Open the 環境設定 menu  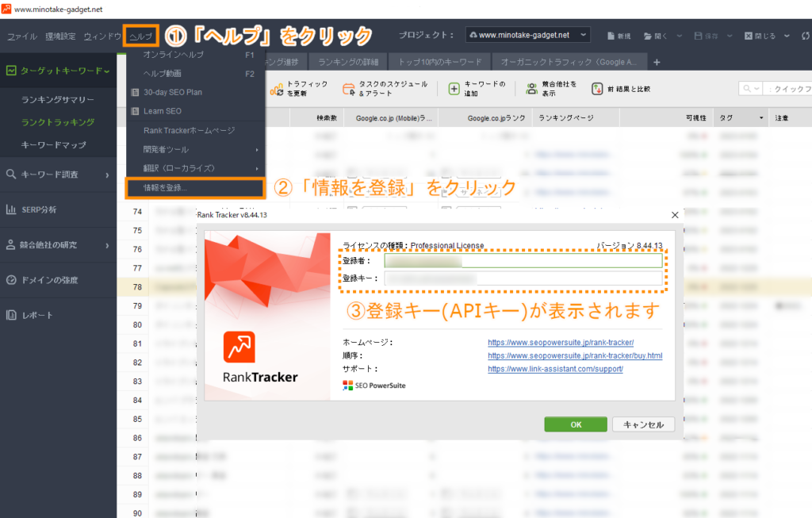pos(60,36)
